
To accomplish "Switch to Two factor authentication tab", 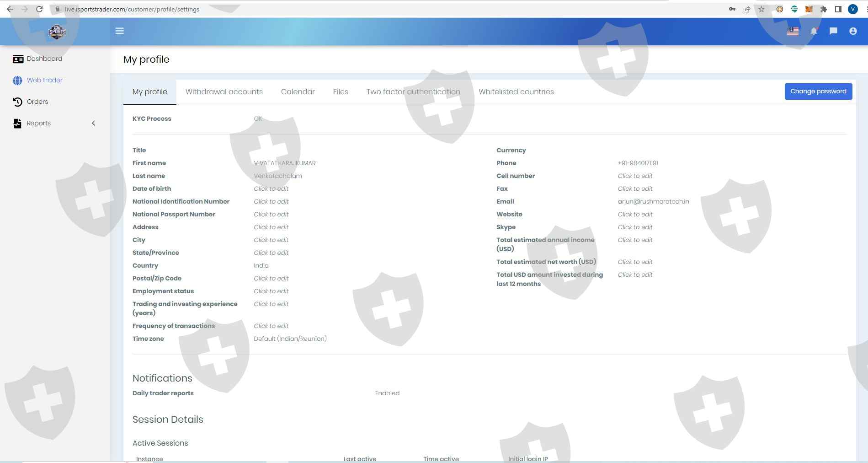I will pos(413,92).
